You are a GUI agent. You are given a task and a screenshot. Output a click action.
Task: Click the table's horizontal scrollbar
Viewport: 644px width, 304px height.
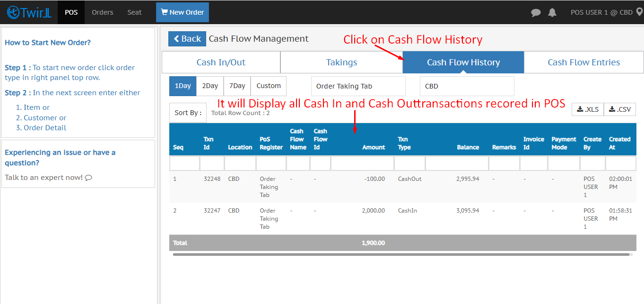click(x=401, y=254)
